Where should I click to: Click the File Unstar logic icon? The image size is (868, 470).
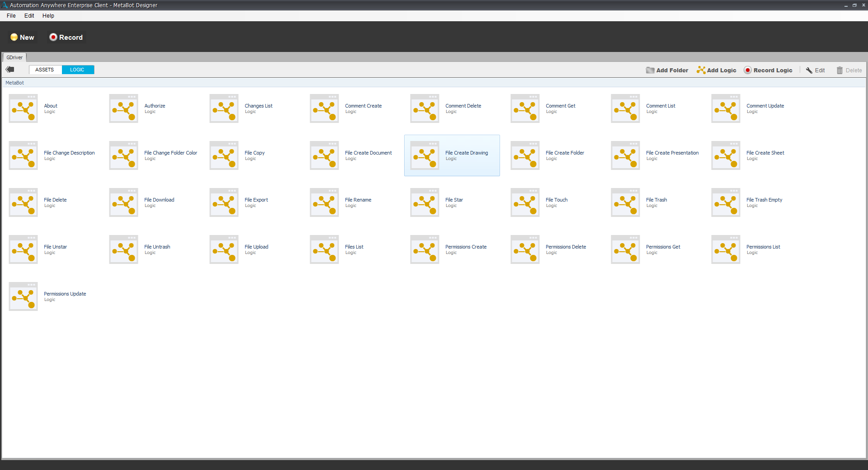[x=23, y=249]
